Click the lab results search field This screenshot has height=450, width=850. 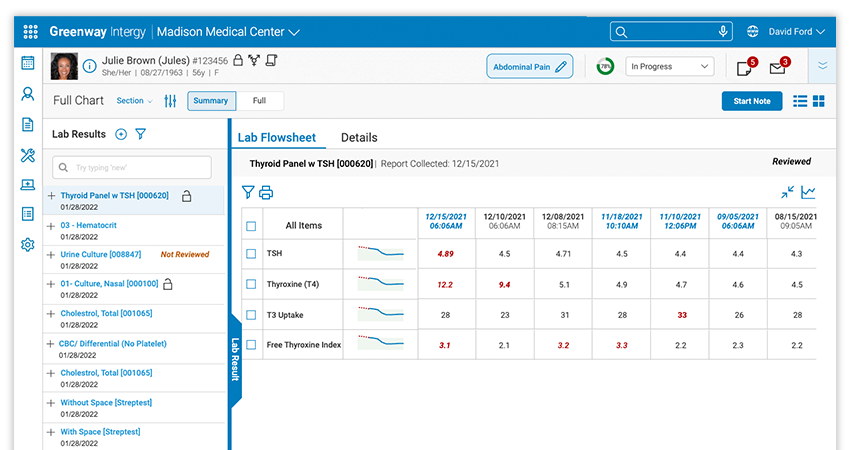point(131,168)
